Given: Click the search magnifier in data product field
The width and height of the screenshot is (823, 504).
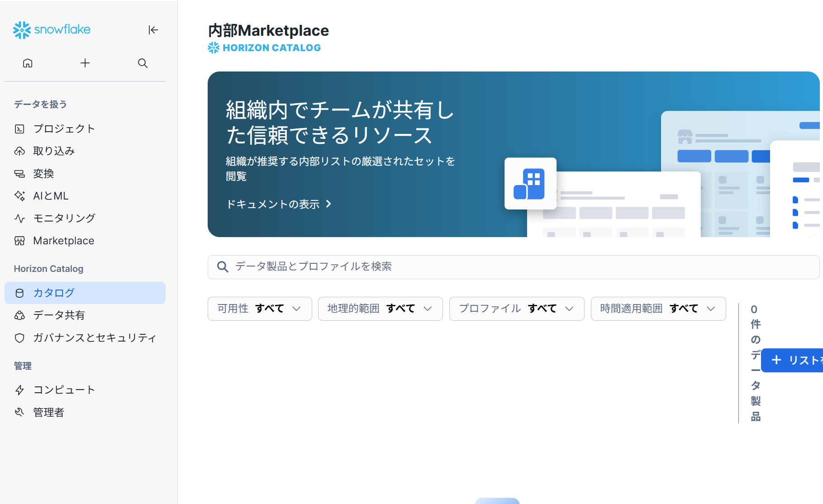Looking at the screenshot, I should [x=222, y=267].
